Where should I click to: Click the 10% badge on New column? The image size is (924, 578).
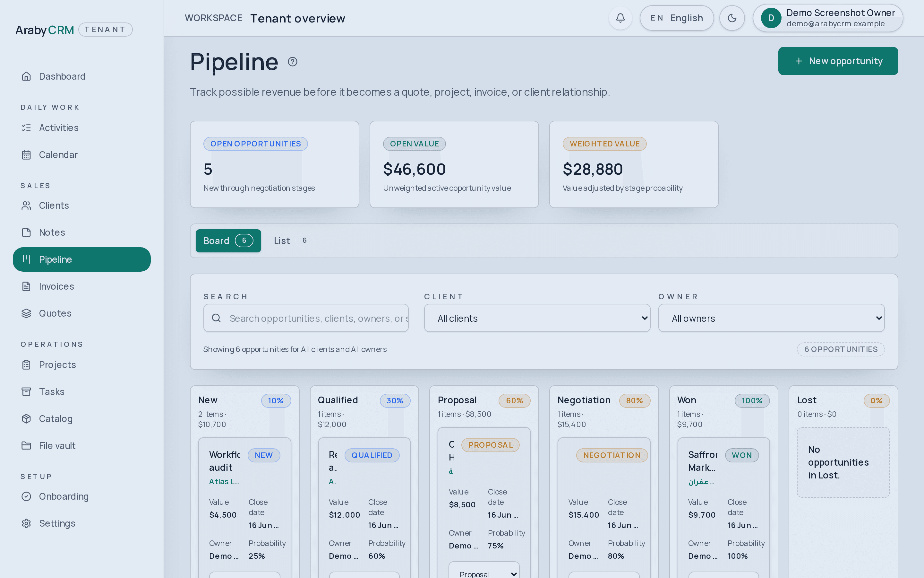276,401
